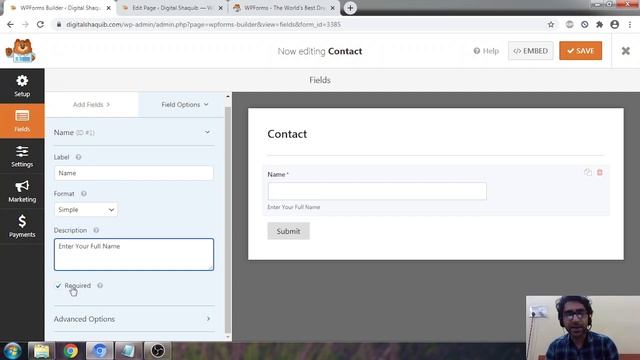
Task: Open the Format dropdown showing Simple
Action: pyautogui.click(x=86, y=210)
